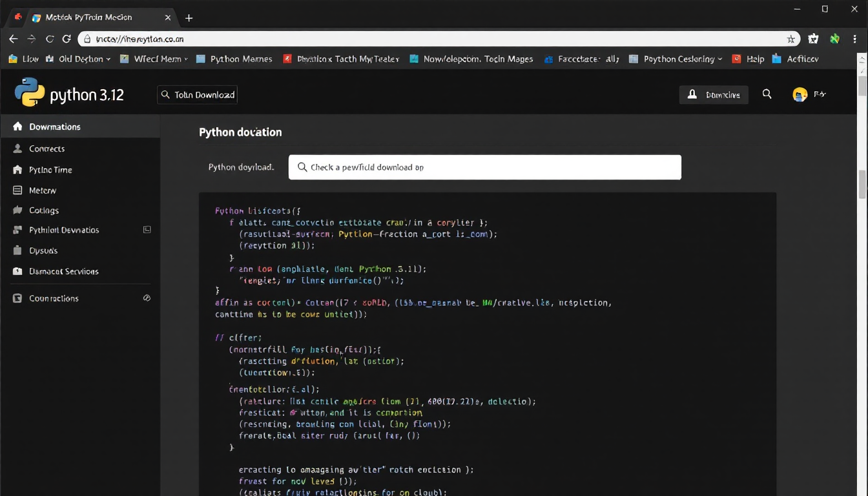
Task: Go back using browser back arrow
Action: tap(13, 39)
